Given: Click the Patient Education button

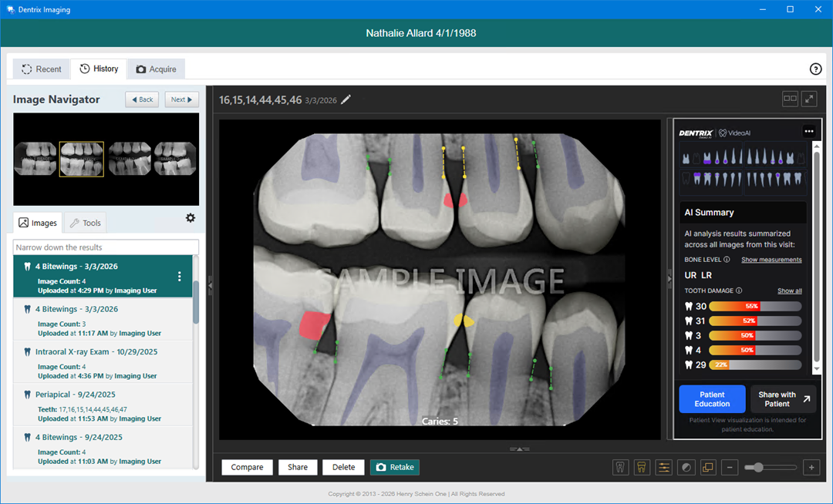Looking at the screenshot, I should coord(712,399).
